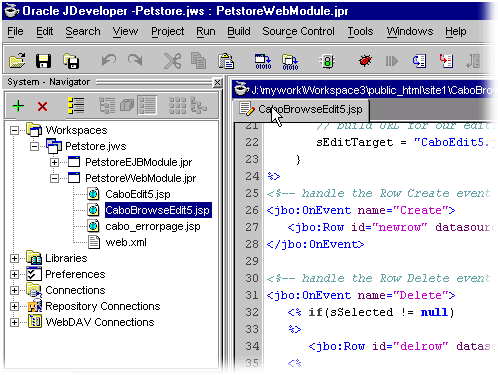Click the yellow list view icon in Navigator
Viewport: 498px width, 375px height.
click(x=76, y=106)
